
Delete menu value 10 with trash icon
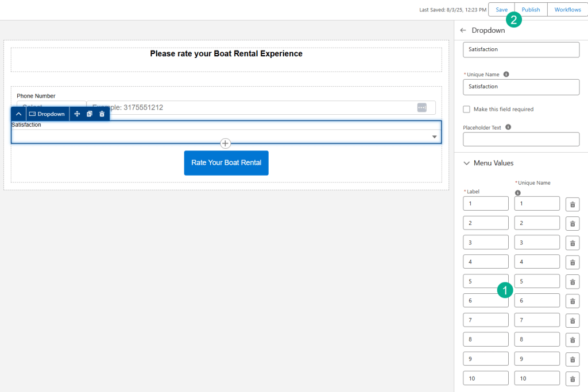coord(572,379)
